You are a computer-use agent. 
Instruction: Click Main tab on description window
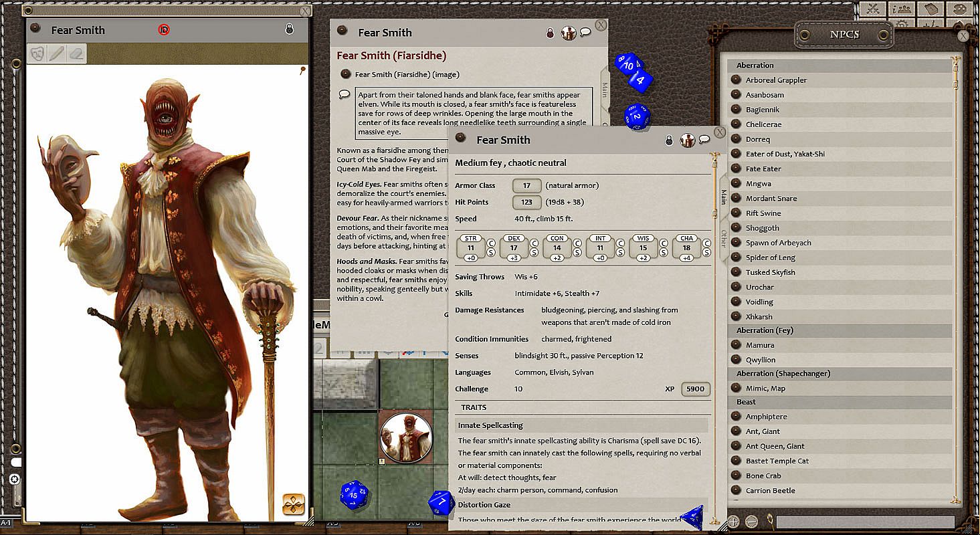(605, 90)
